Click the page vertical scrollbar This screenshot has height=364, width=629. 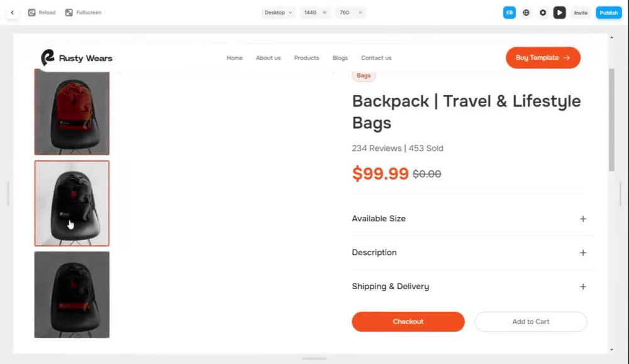pyautogui.click(x=611, y=120)
